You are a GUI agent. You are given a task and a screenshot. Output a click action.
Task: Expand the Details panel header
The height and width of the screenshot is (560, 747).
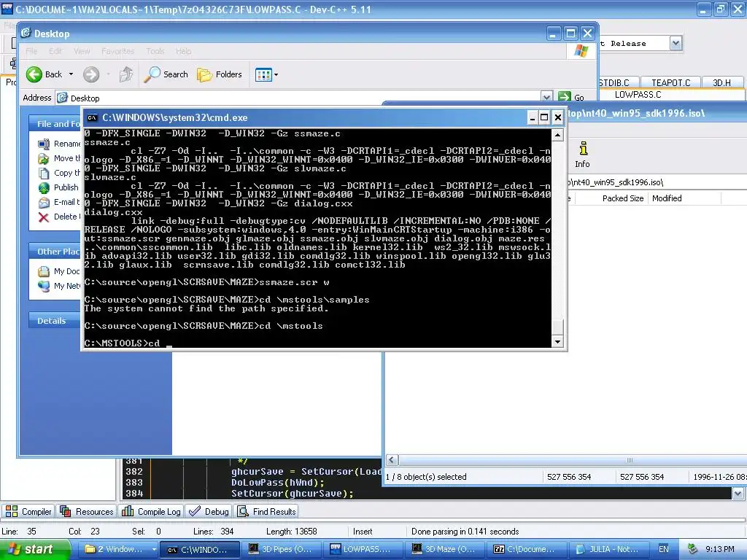point(54,321)
